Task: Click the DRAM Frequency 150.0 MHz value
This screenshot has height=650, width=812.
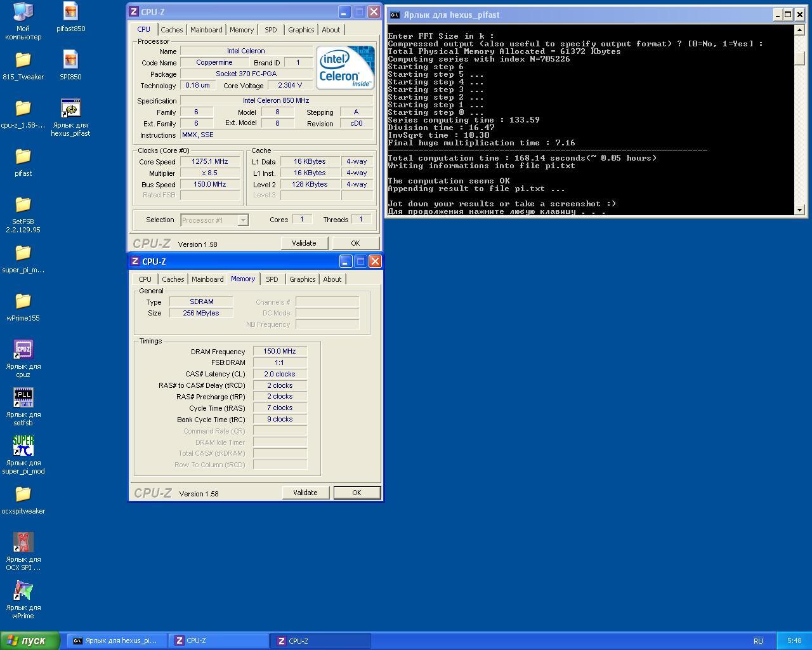Action: coord(280,351)
